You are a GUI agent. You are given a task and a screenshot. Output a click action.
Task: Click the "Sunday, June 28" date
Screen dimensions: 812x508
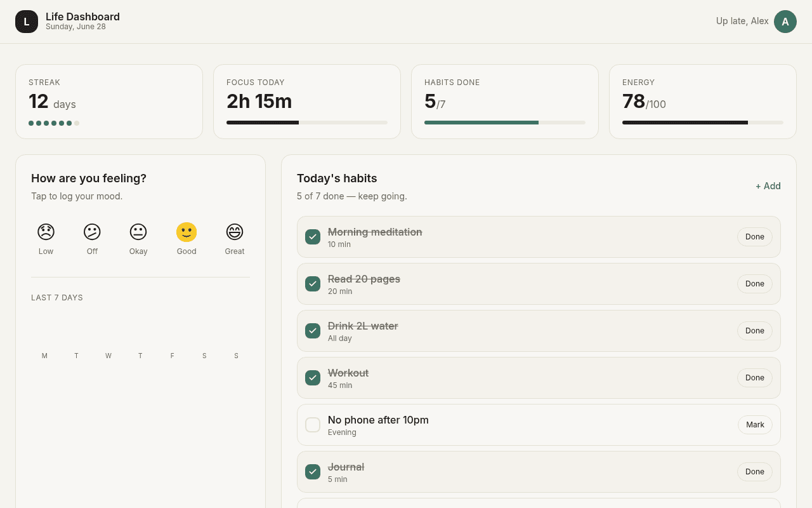(x=75, y=27)
